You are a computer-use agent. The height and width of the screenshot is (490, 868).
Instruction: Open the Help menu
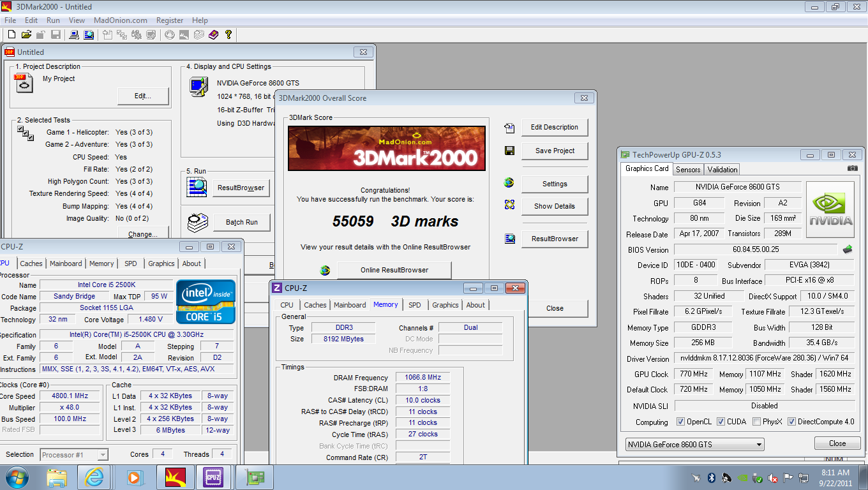pos(200,20)
